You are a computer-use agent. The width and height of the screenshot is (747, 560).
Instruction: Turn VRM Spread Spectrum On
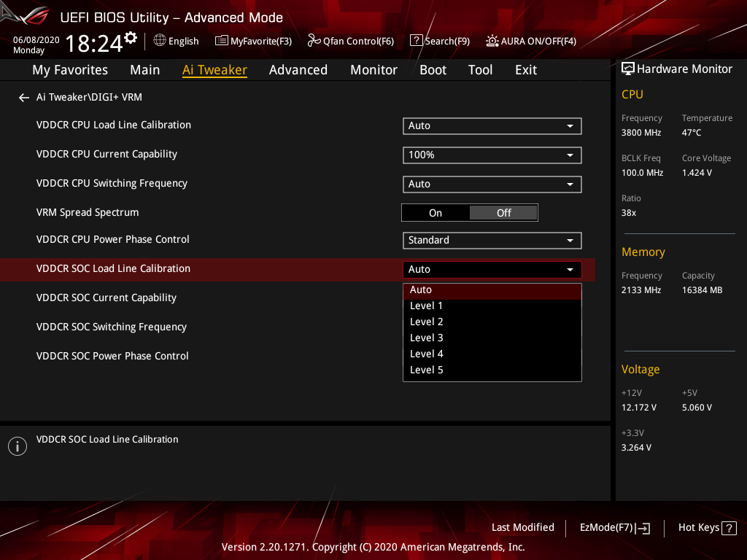(x=436, y=213)
